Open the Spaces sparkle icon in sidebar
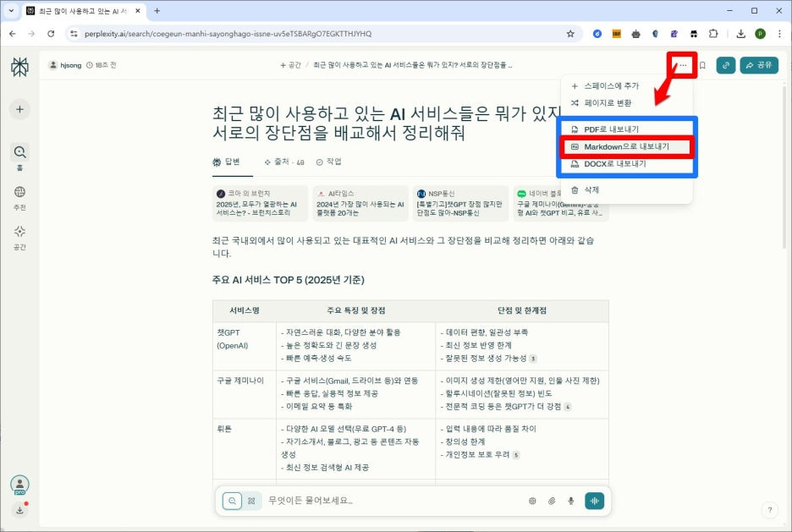This screenshot has height=532, width=792. point(19,231)
